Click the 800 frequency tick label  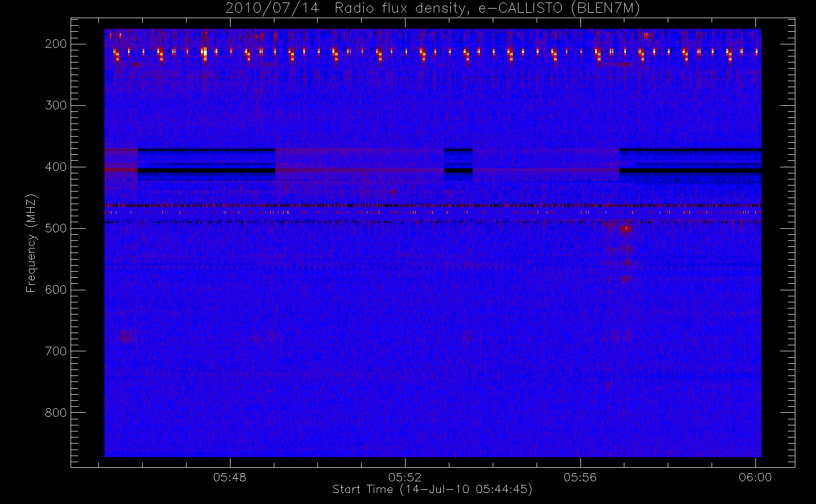coord(56,413)
